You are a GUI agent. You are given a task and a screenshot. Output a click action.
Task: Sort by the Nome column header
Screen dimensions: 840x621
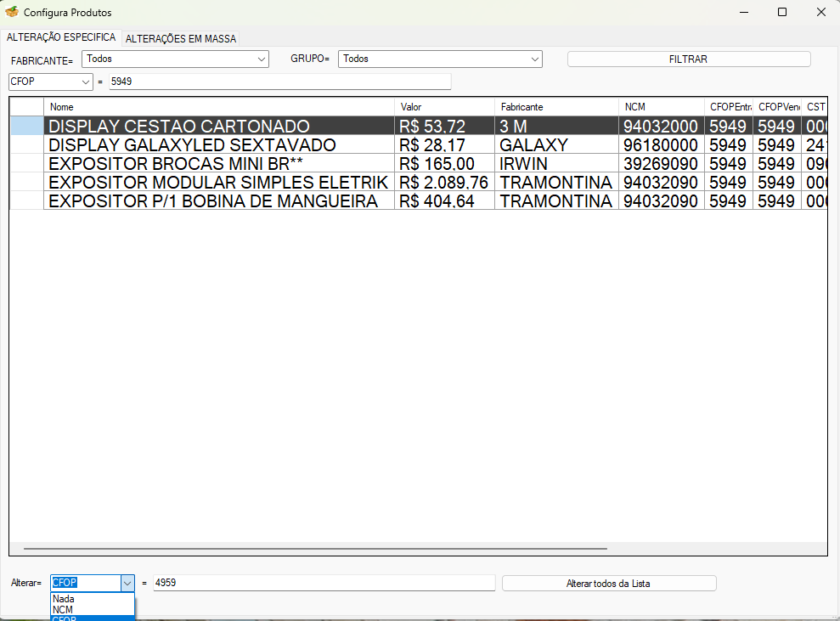click(219, 107)
